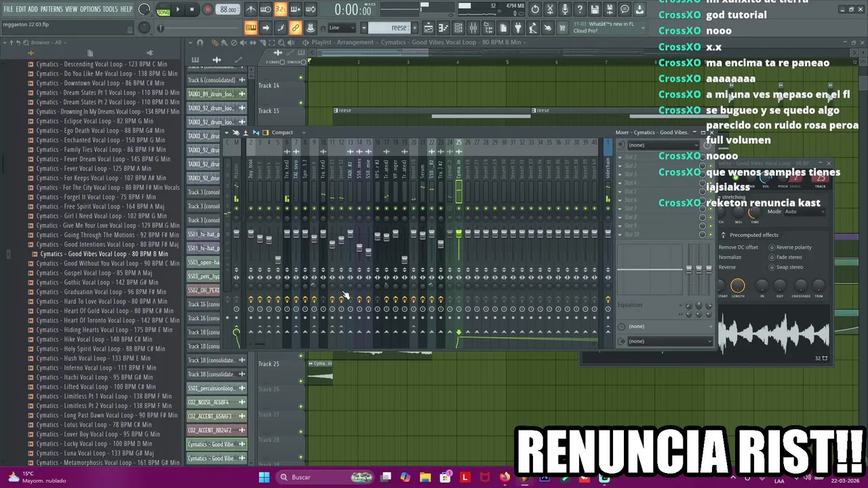Stop playback with the Stop button

(x=192, y=9)
